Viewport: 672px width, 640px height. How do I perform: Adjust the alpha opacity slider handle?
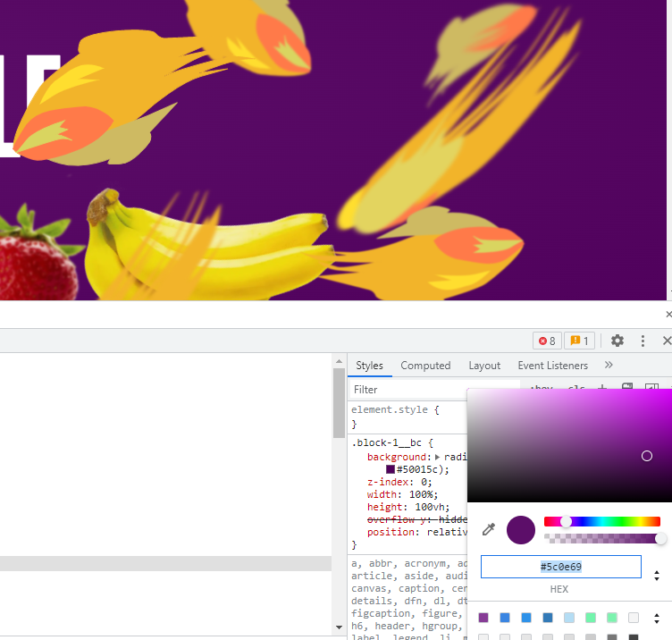[660, 538]
